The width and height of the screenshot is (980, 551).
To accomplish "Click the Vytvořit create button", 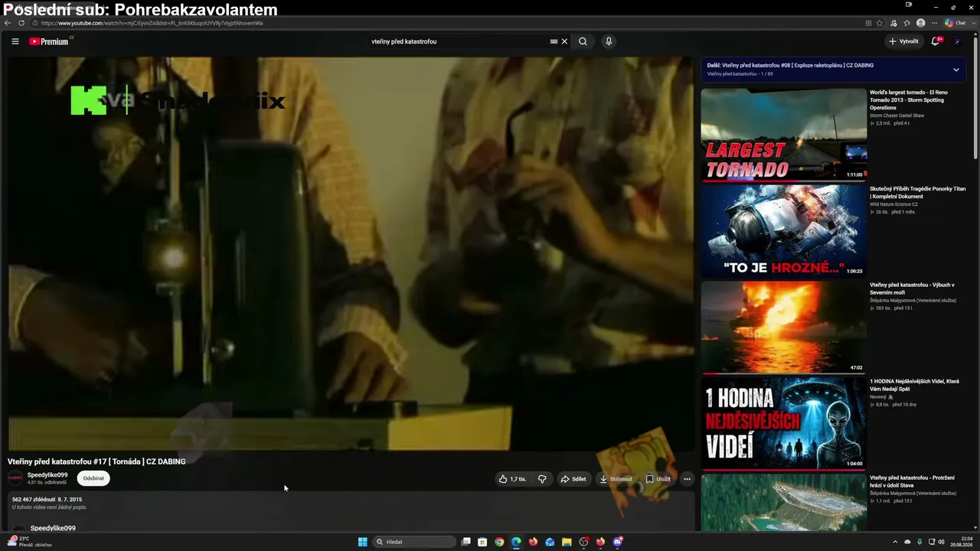I will (x=903, y=41).
